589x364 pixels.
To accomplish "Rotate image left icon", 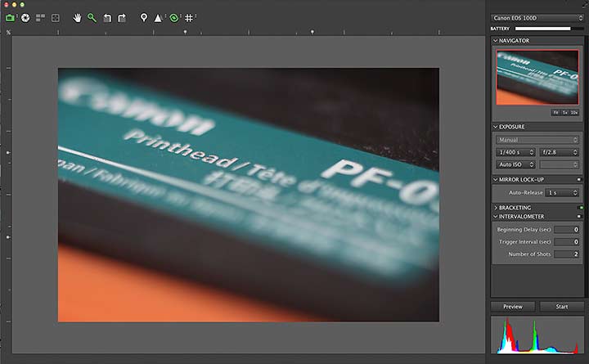I will click(x=107, y=18).
